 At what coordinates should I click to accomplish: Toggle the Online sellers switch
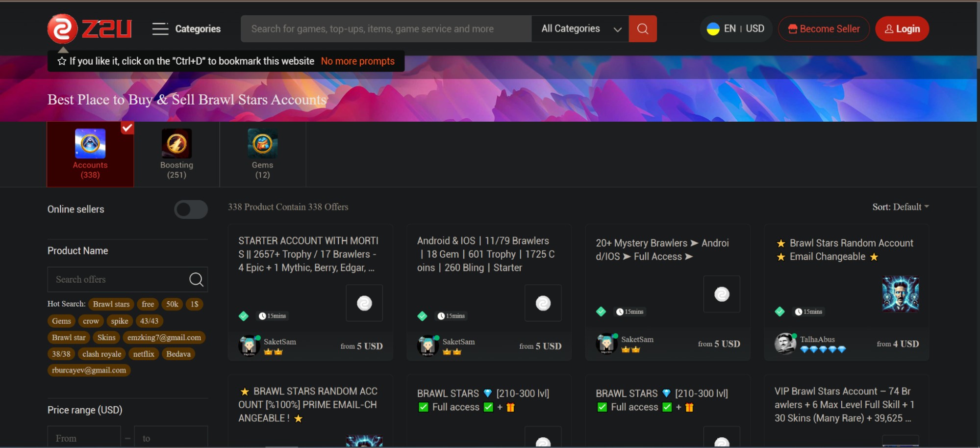click(x=191, y=210)
